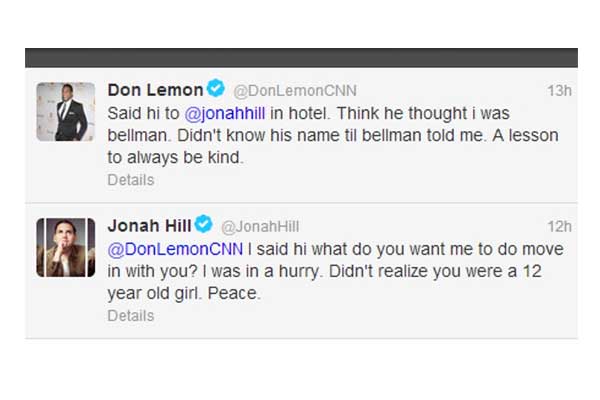
Task: Click the 13h timestamp
Action: (559, 91)
